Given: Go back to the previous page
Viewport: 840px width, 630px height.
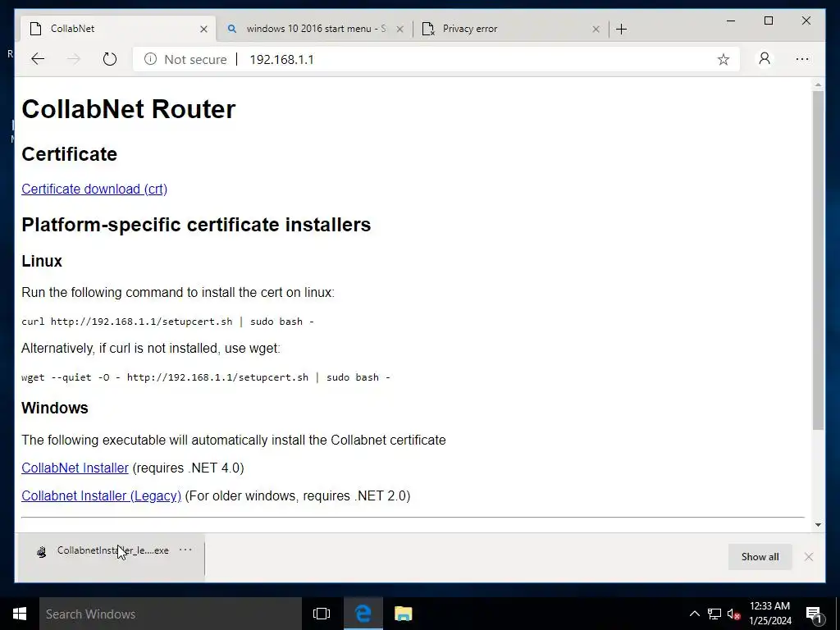Looking at the screenshot, I should [38, 59].
